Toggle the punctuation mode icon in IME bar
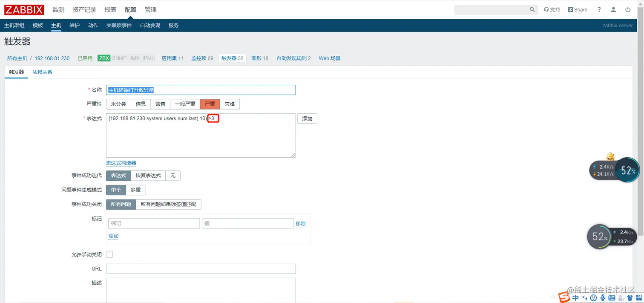 (x=585, y=297)
